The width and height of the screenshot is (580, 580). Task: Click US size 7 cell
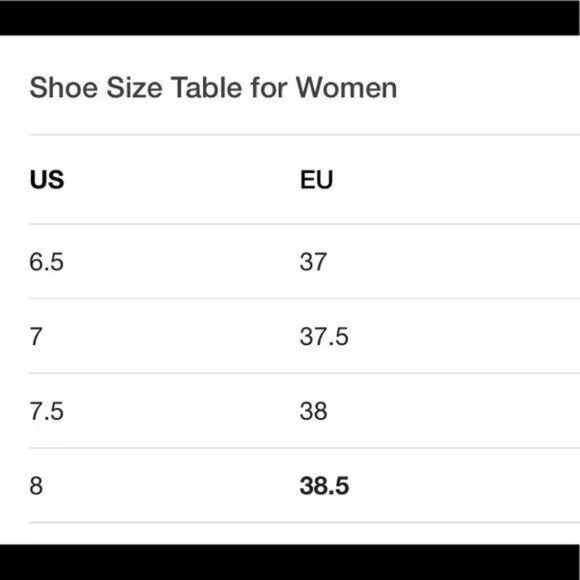(x=36, y=337)
